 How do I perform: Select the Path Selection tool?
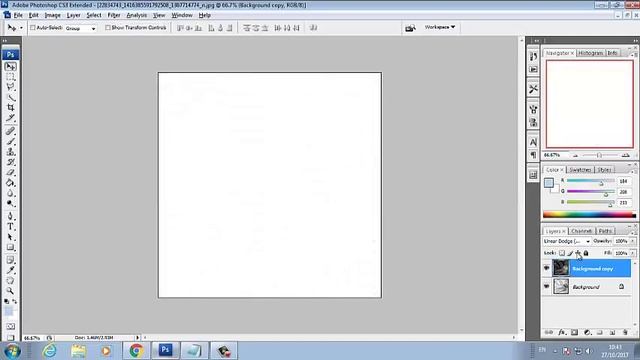pos(11,237)
